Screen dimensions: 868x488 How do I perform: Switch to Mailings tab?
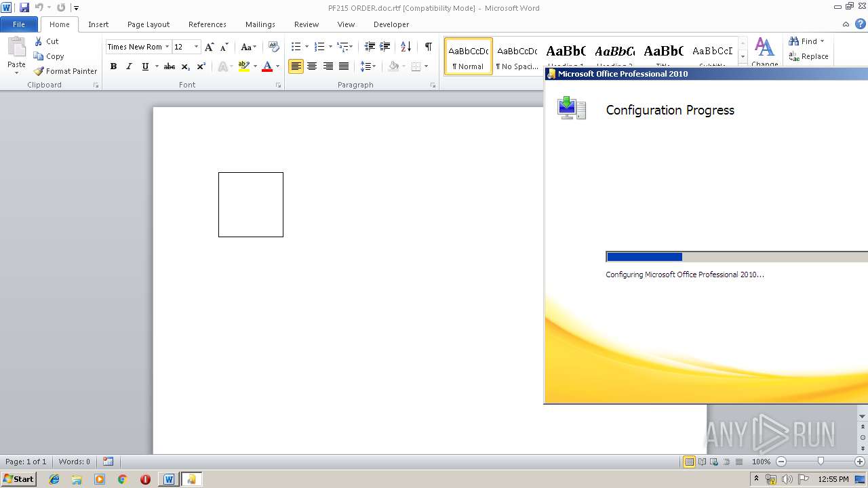click(x=260, y=24)
